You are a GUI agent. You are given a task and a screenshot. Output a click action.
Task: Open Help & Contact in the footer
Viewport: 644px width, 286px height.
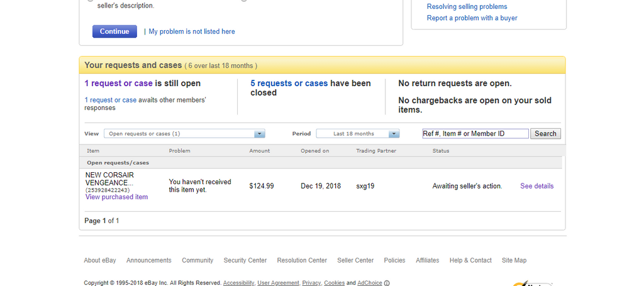[470, 260]
